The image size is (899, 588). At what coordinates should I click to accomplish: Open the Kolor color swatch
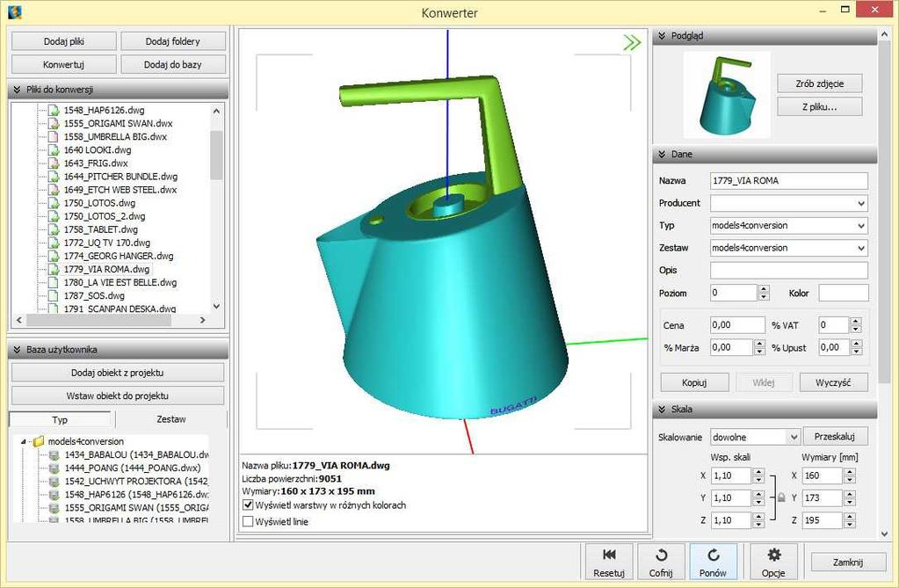(x=843, y=294)
